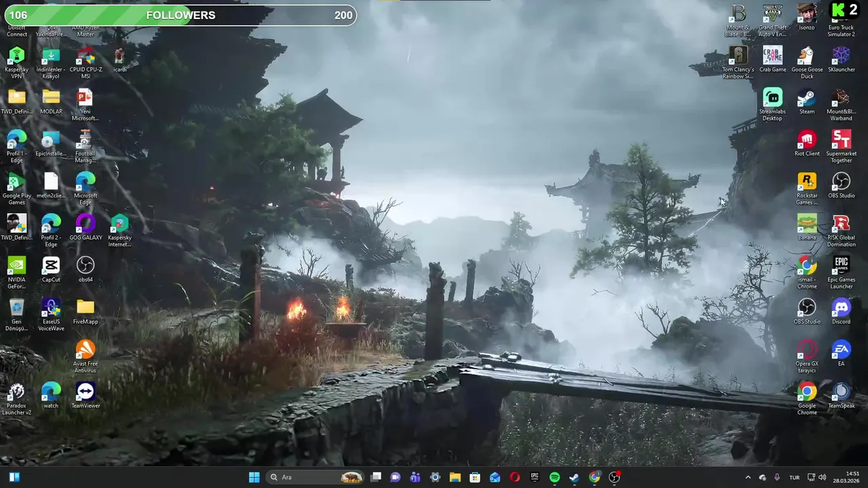
Task: Click the TUR input language indicator
Action: click(x=794, y=477)
